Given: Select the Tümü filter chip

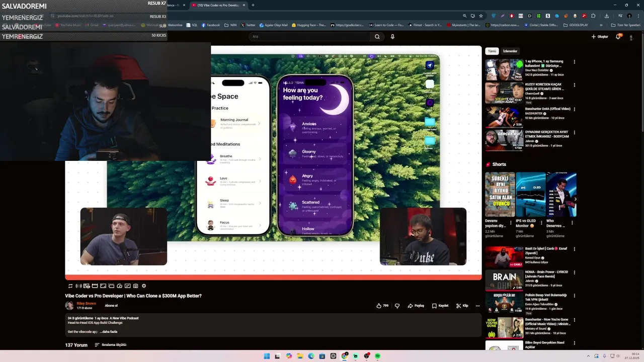Looking at the screenshot, I should coord(492,51).
